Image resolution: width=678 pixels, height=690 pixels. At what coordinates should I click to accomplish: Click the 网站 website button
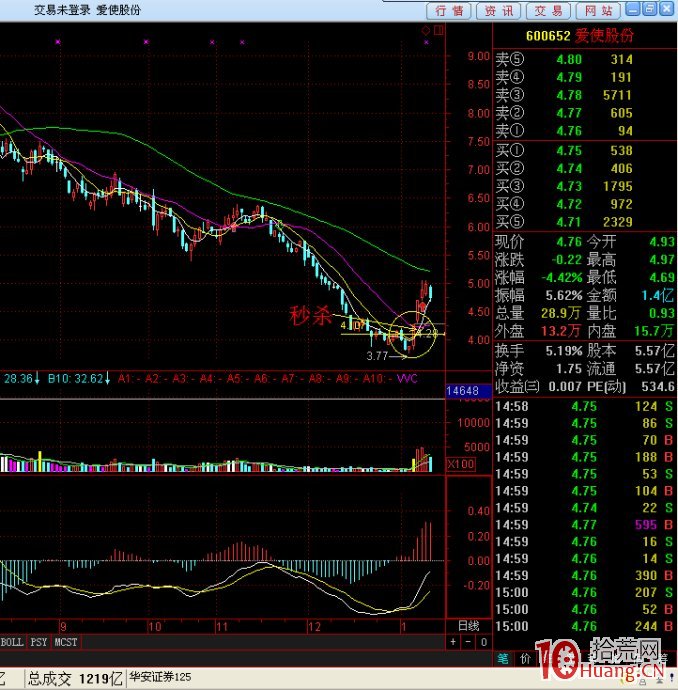(x=597, y=11)
